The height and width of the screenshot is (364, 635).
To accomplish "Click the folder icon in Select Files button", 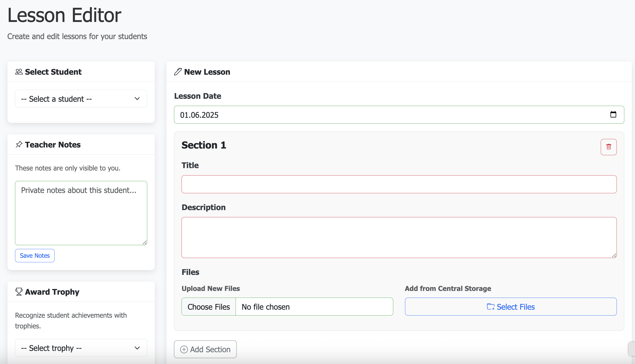I will pyautogui.click(x=490, y=307).
